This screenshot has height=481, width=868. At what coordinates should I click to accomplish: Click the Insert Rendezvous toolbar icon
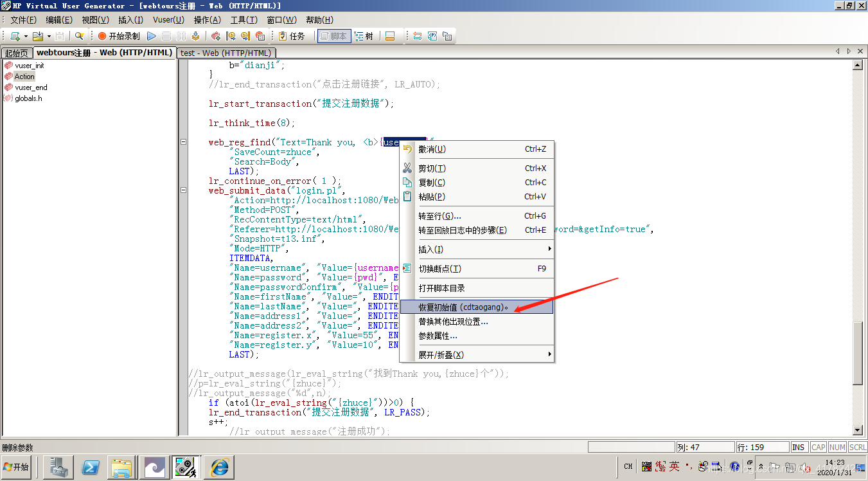coord(260,36)
